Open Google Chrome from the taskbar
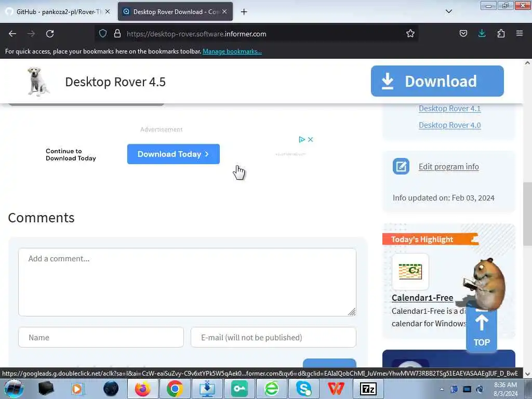 click(175, 389)
